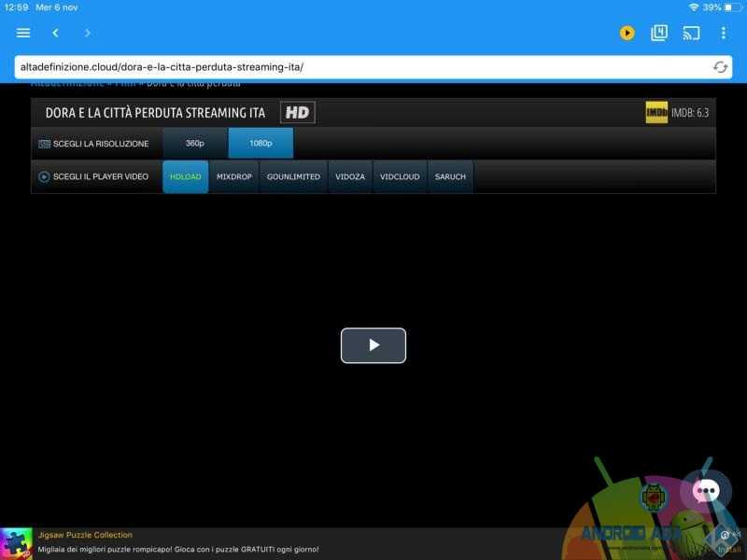Choose the HDLOAD player
The height and width of the screenshot is (560, 747).
[x=185, y=176]
